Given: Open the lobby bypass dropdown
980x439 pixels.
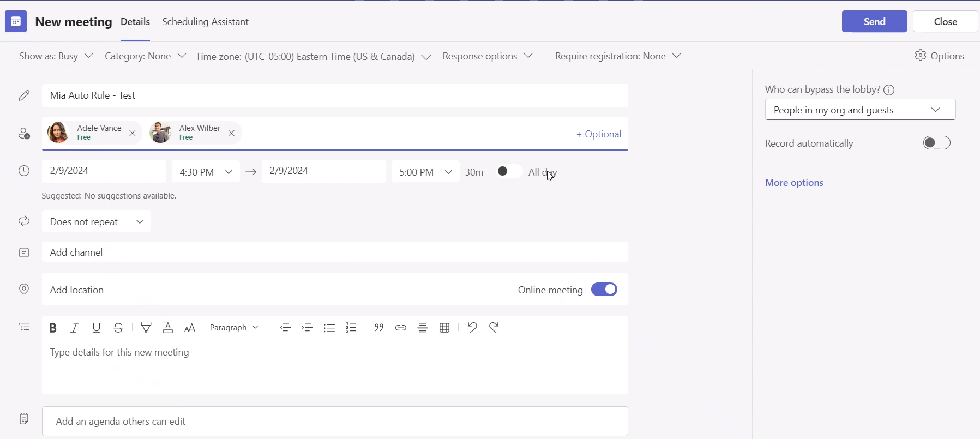Looking at the screenshot, I should click(x=860, y=110).
